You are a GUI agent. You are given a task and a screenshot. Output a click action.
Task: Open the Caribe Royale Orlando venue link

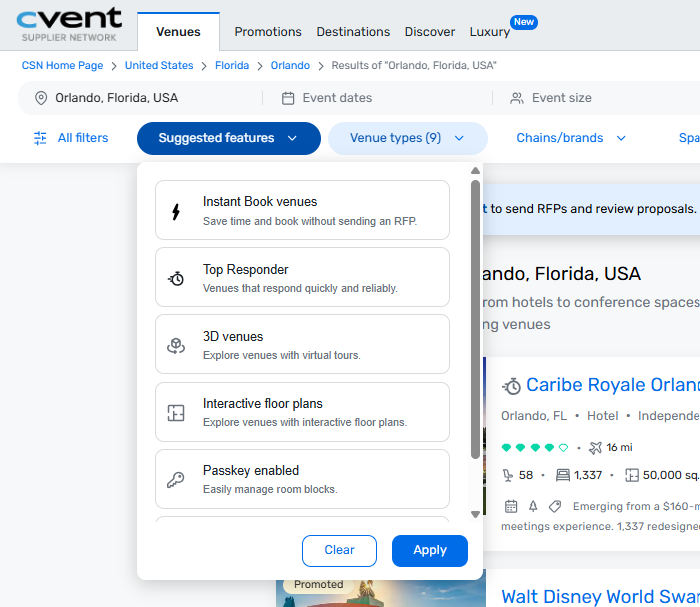pos(612,385)
